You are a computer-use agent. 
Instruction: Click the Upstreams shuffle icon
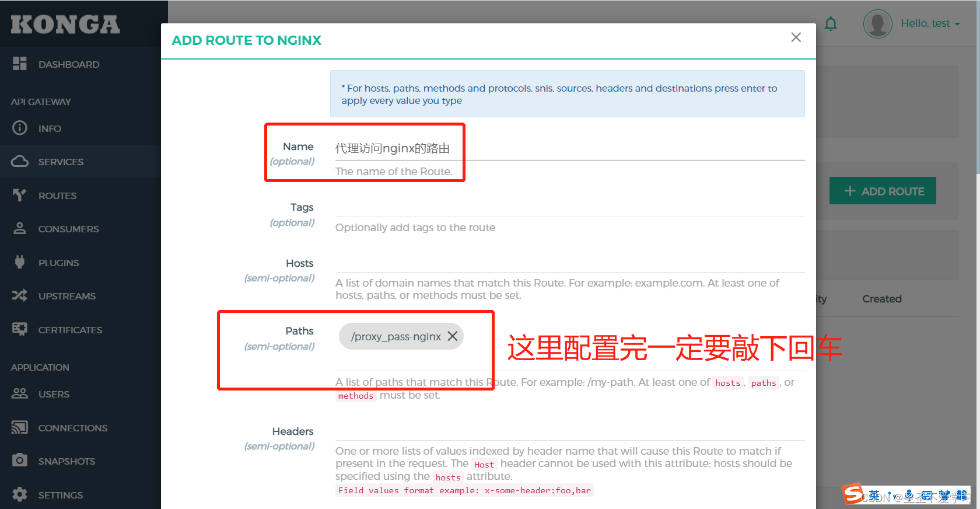[x=20, y=295]
